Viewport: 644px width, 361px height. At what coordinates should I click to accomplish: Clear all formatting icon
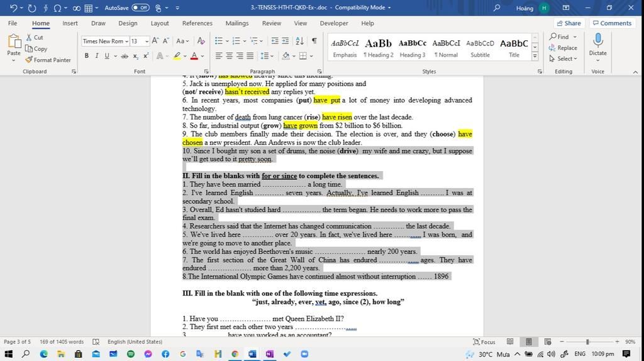pos(201,41)
